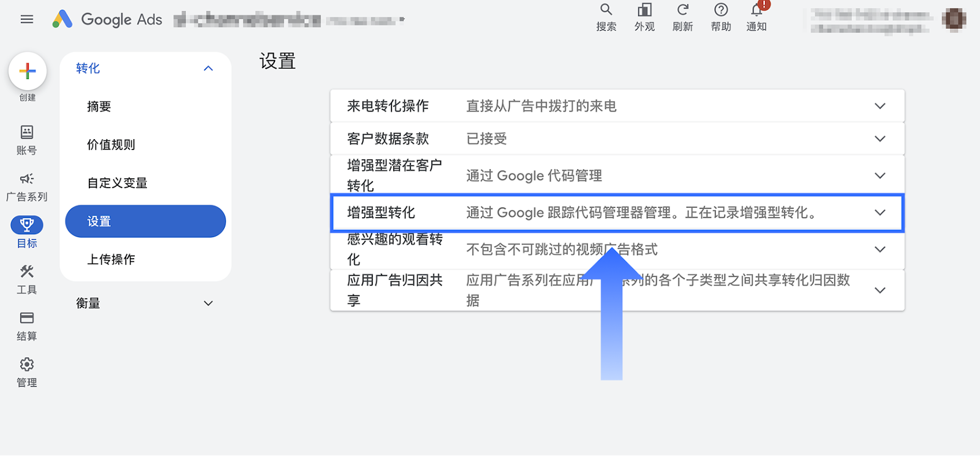Open the billing (结算) section

(27, 326)
